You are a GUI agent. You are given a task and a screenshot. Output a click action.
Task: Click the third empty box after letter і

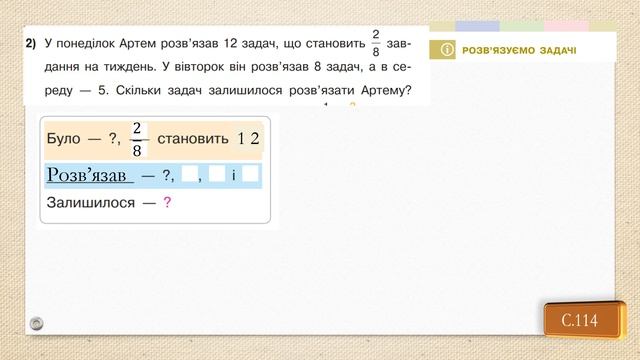250,174
